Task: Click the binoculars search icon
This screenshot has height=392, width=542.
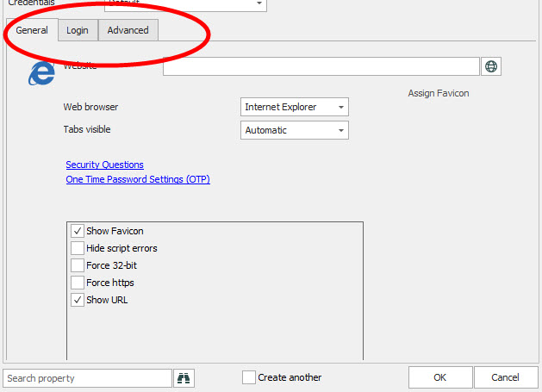Action: tap(184, 377)
